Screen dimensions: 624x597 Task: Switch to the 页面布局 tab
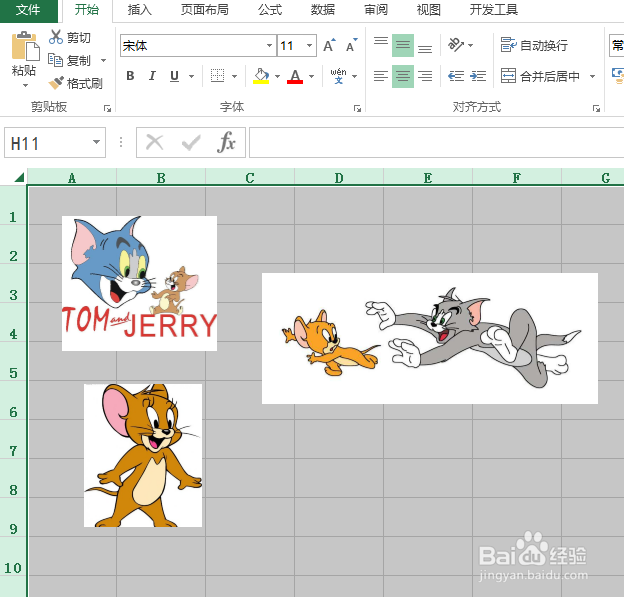click(205, 10)
